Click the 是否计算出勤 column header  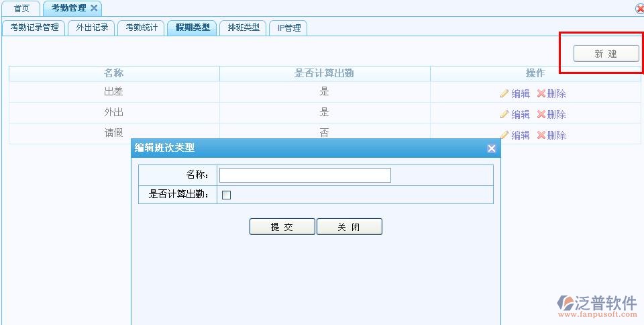tap(325, 74)
